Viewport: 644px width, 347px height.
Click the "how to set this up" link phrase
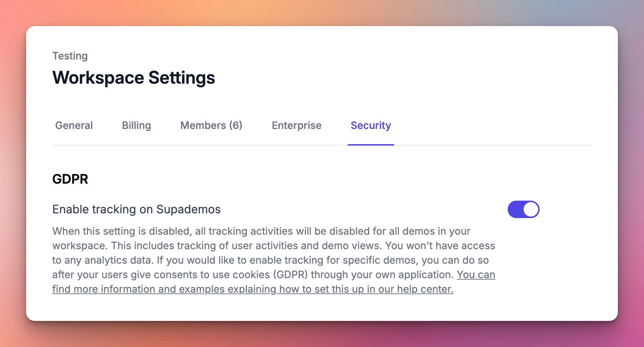coord(321,289)
